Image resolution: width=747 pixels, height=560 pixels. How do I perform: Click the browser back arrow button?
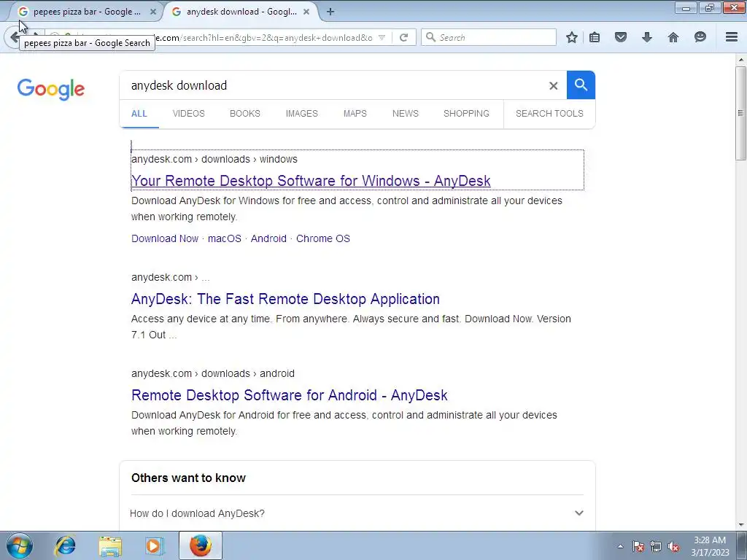[15, 37]
